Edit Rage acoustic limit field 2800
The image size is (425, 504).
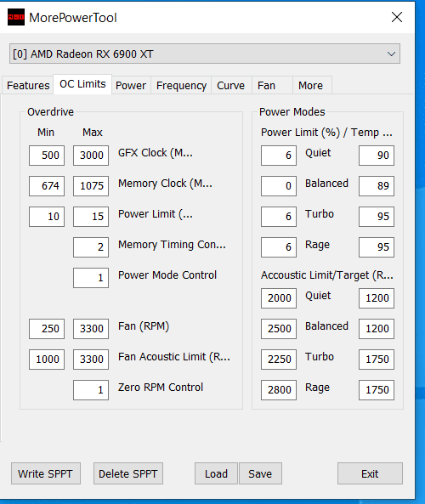coord(279,390)
